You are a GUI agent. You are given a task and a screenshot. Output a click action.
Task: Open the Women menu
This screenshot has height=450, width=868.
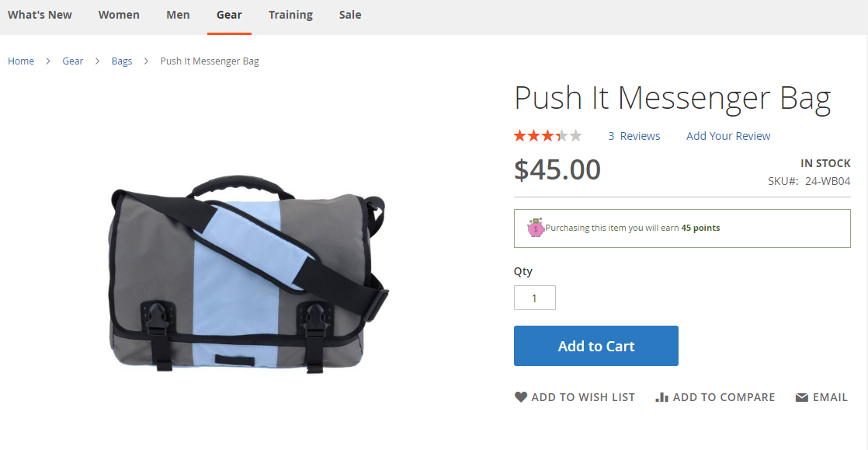tap(119, 15)
